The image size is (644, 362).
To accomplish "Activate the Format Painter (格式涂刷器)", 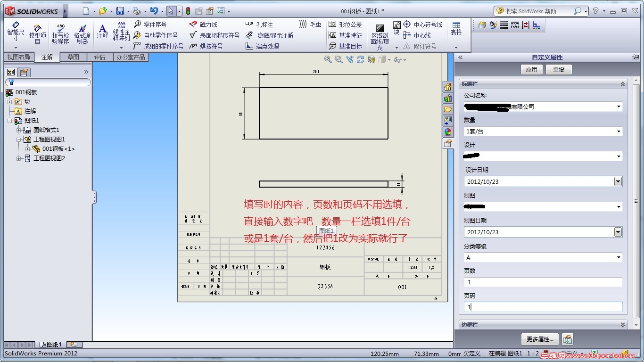I will tap(82, 34).
